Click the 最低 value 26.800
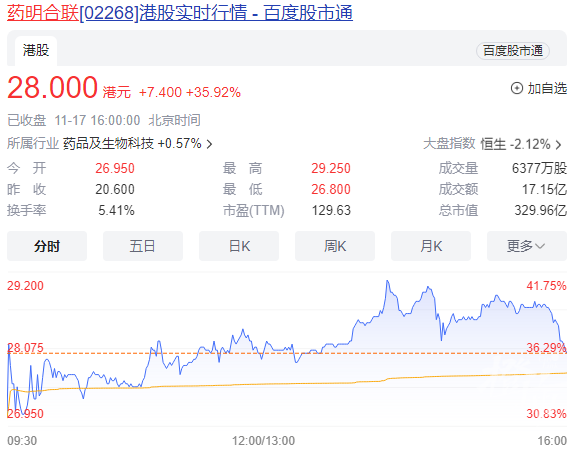This screenshot has width=585, height=450. [331, 189]
